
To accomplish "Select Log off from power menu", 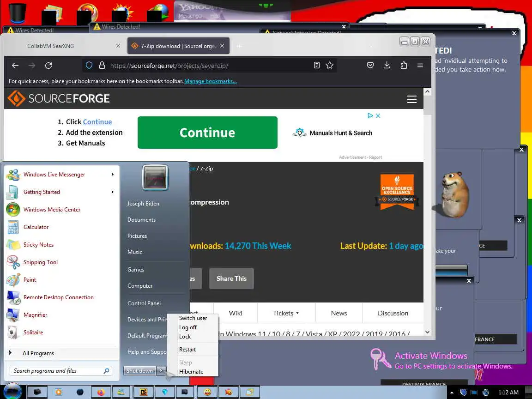I will [x=193, y=327].
